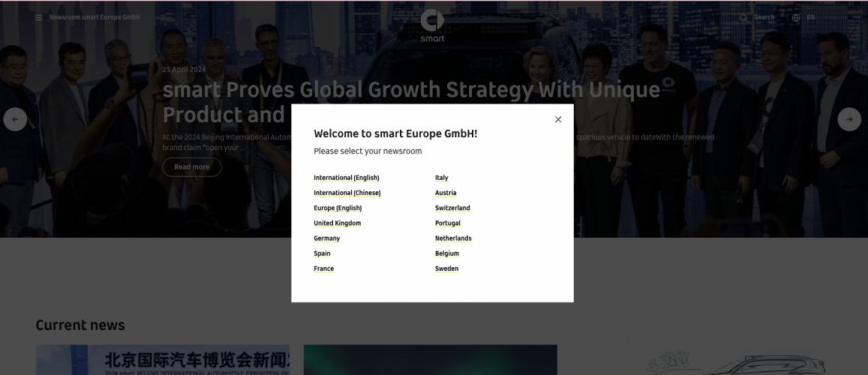The image size is (868, 375).
Task: Choose Switzerland newsroom
Action: click(x=452, y=208)
